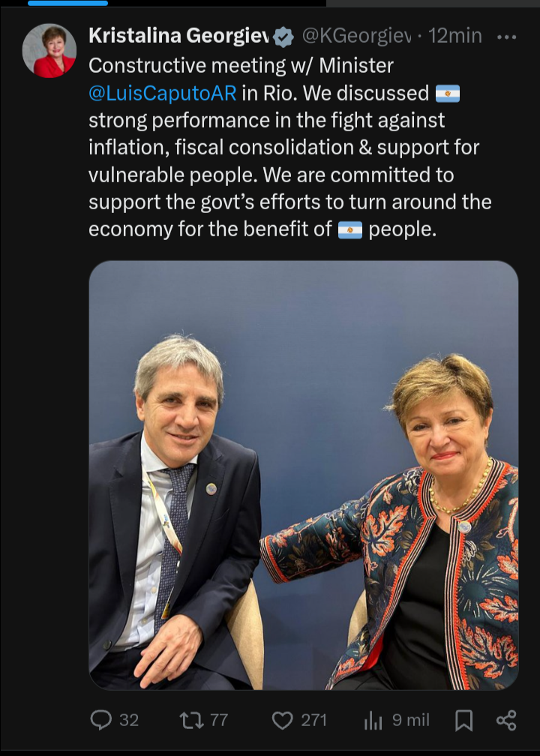
Task: Share the tweet via share icon
Action: (x=506, y=720)
